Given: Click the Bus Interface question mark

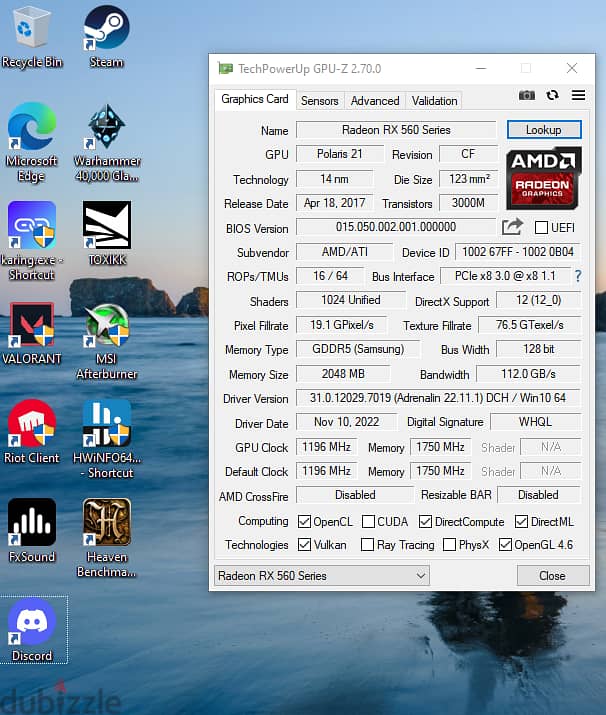Looking at the screenshot, I should tap(578, 276).
